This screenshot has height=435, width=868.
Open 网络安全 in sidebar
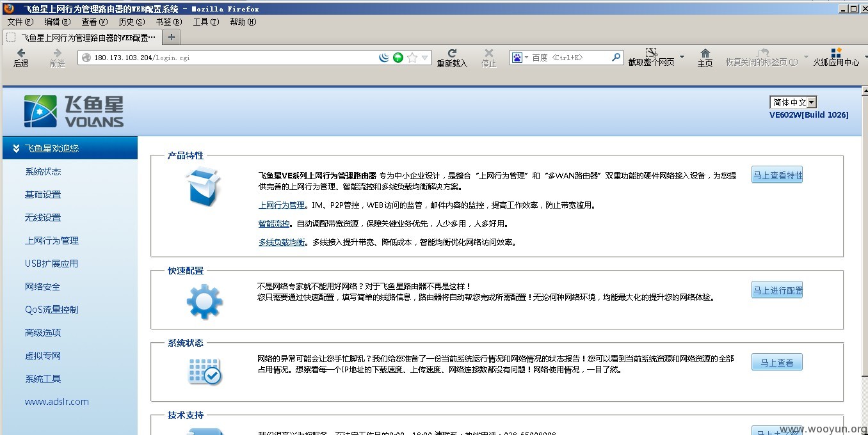(43, 287)
